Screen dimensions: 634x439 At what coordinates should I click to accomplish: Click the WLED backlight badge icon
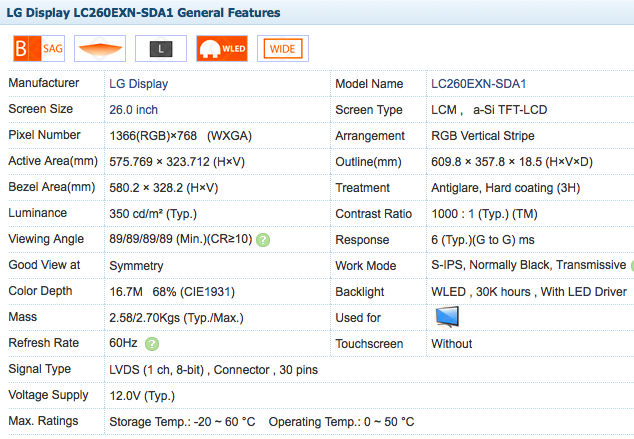(x=222, y=49)
